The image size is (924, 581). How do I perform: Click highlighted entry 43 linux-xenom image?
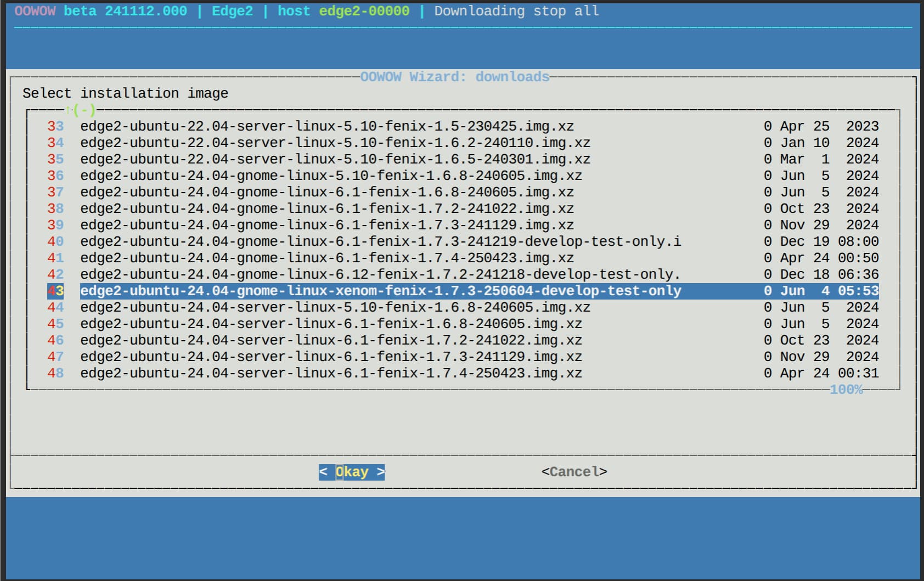463,291
